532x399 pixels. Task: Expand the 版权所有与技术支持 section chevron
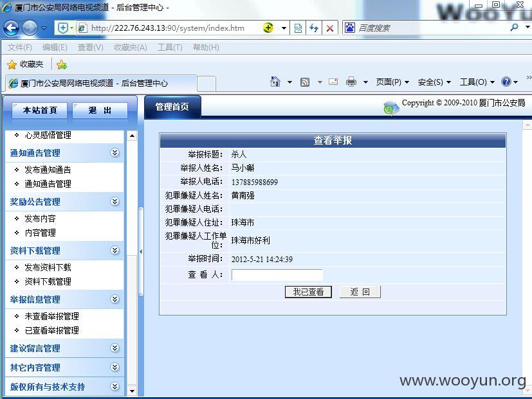click(x=115, y=386)
